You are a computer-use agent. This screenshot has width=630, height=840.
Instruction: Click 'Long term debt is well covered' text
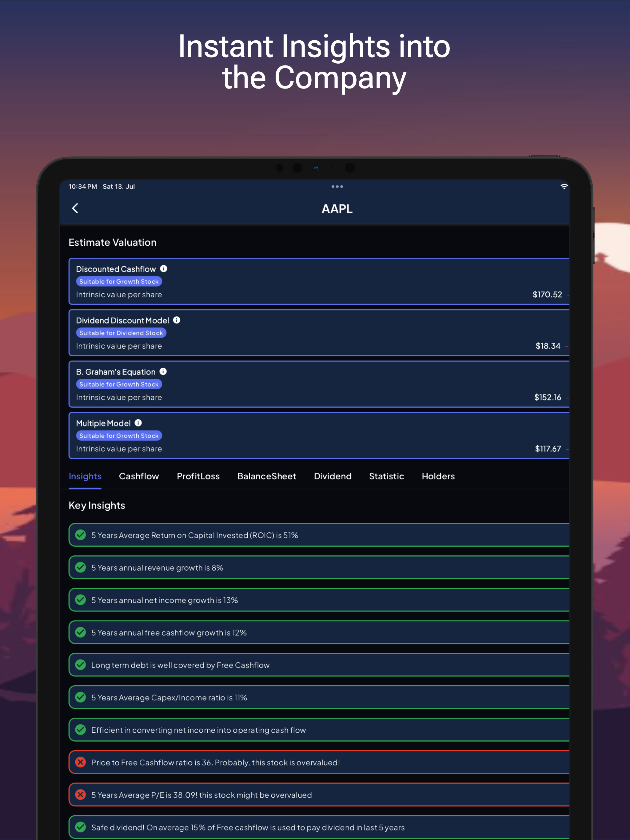[181, 665]
